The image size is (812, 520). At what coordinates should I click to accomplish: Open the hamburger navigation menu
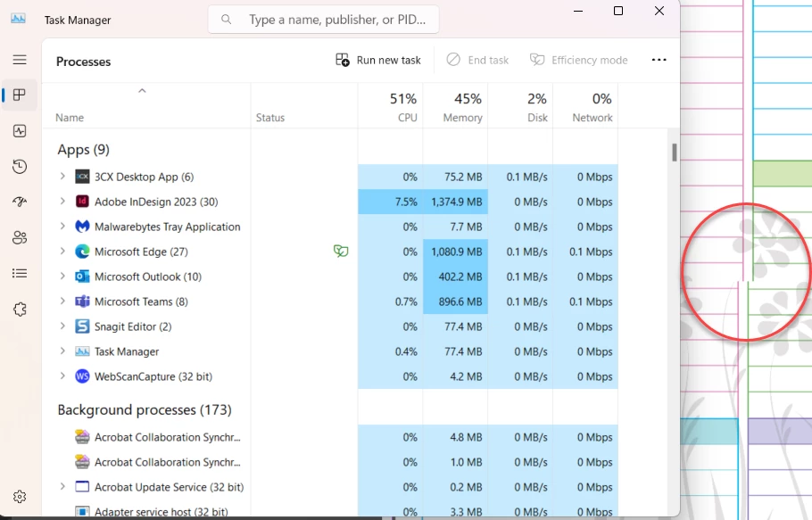(x=20, y=60)
